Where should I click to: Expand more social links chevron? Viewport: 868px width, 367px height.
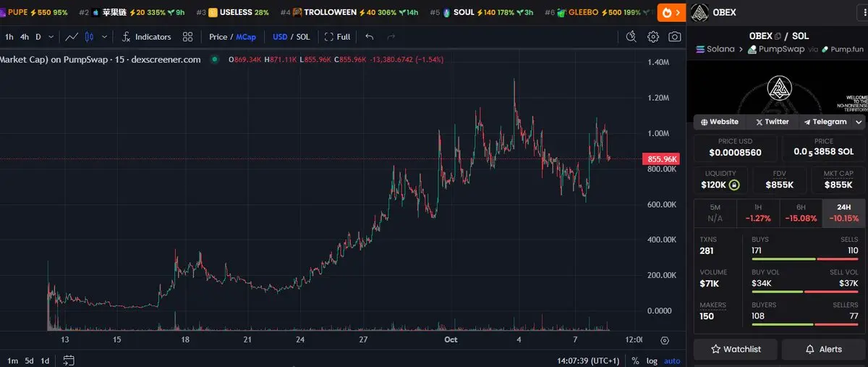tap(859, 122)
